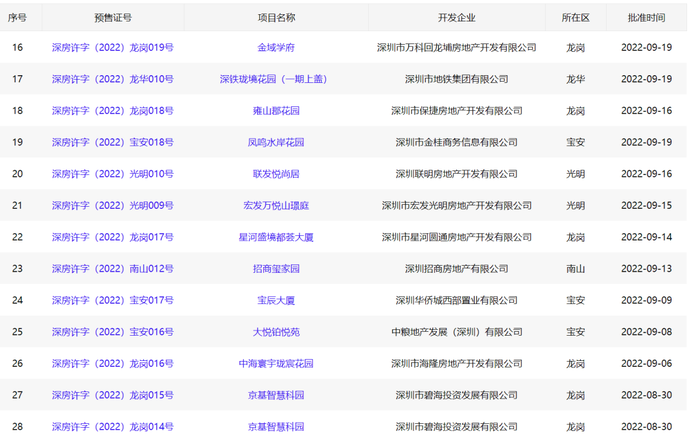700x442 pixels.
Task: Select developer 深圳华侨城西部置业有限公司
Action: [x=456, y=300]
